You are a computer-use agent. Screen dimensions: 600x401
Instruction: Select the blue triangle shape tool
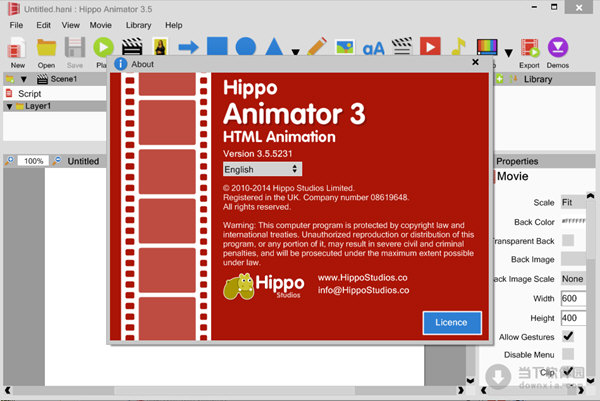tap(274, 47)
